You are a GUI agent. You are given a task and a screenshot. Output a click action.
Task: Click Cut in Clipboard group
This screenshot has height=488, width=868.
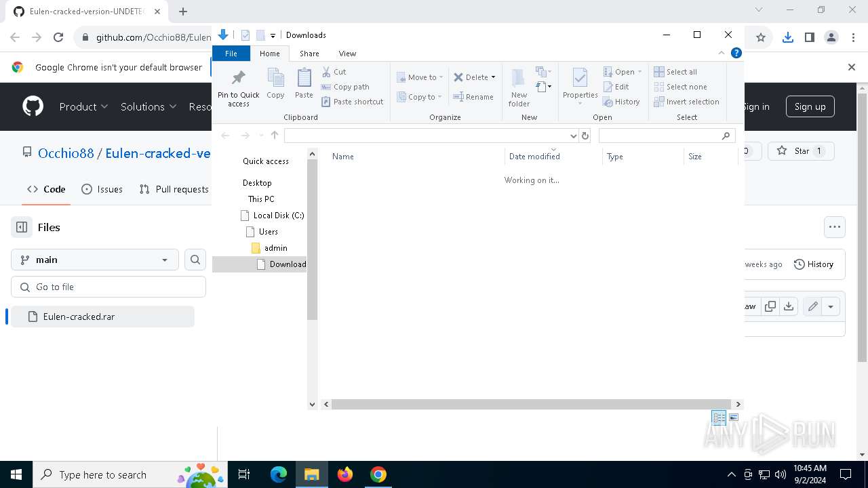334,72
